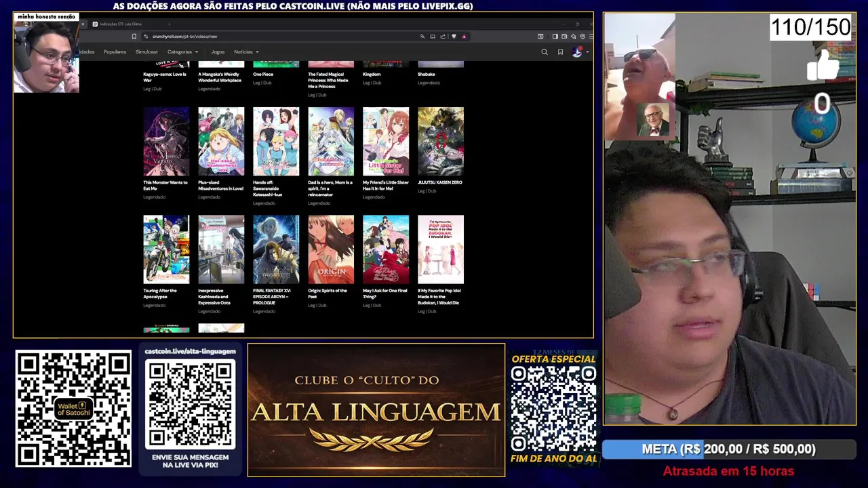Click the Brave shields lion icon in address bar
Screen dimensions: 868x488
click(454, 37)
